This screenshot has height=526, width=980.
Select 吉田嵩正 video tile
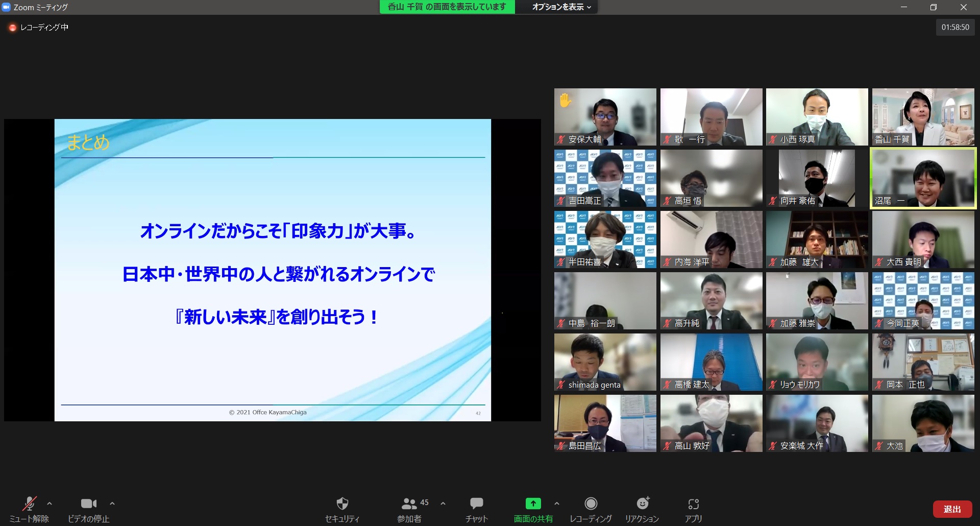605,178
